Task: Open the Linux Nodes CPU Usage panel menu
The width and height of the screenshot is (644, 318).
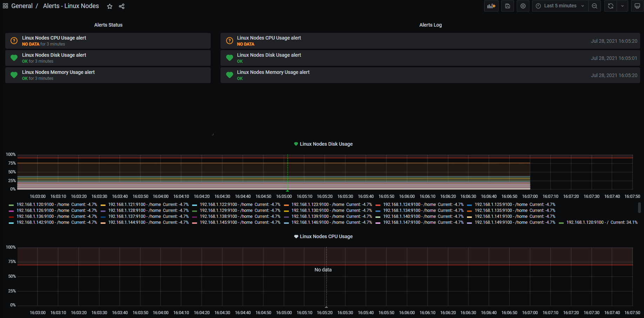Action: coord(326,236)
